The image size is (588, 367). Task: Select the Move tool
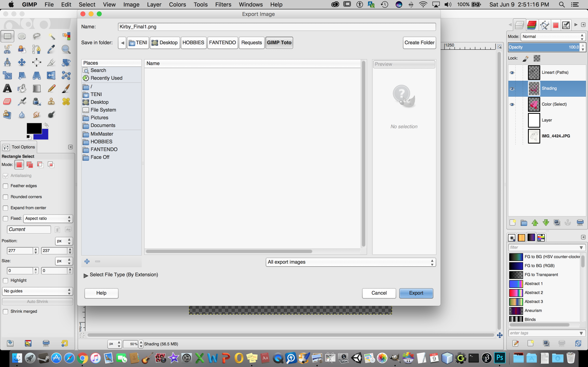point(22,62)
